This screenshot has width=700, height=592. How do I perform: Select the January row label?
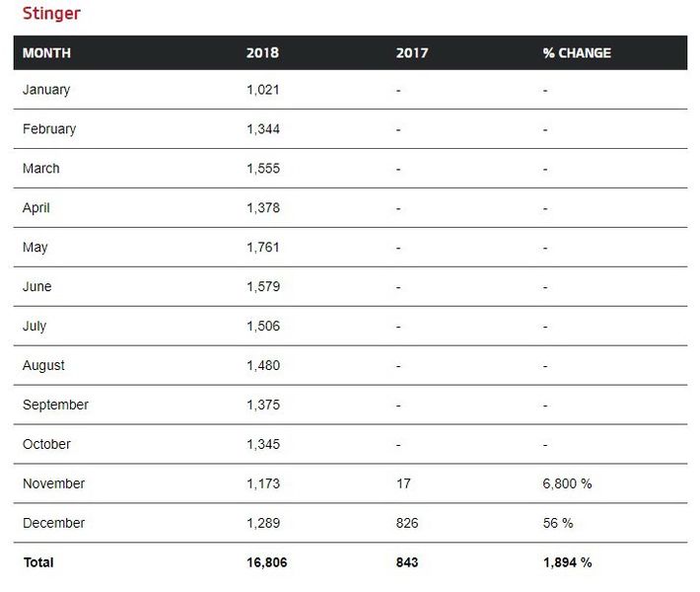[x=46, y=90]
